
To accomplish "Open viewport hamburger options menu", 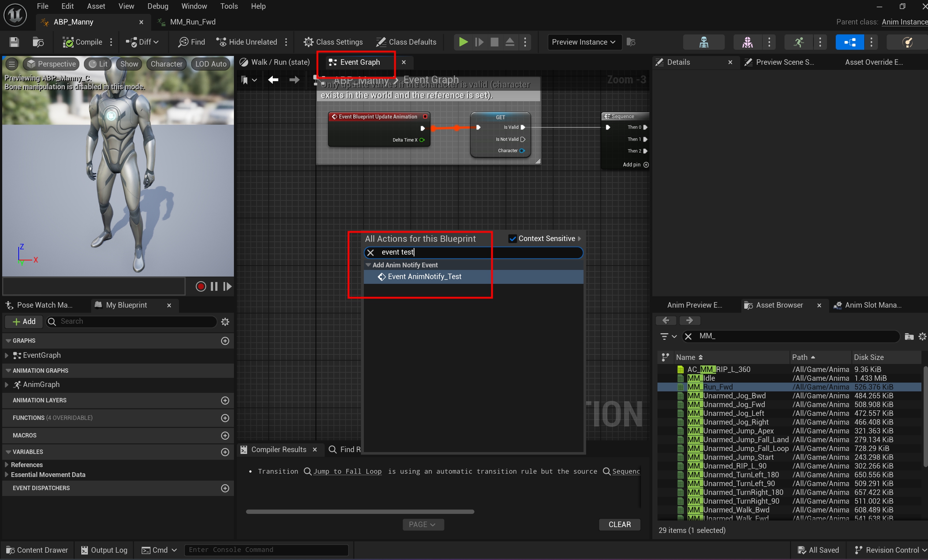I will point(12,64).
